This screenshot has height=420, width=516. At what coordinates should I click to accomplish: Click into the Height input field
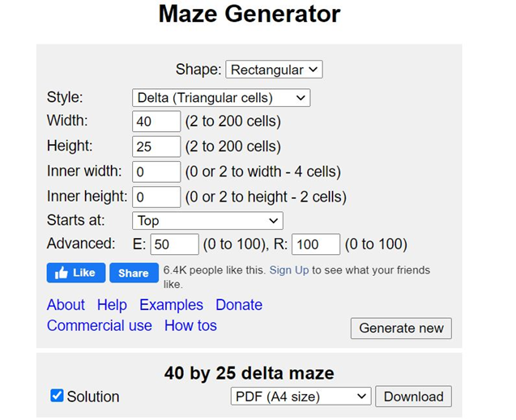[156, 146]
